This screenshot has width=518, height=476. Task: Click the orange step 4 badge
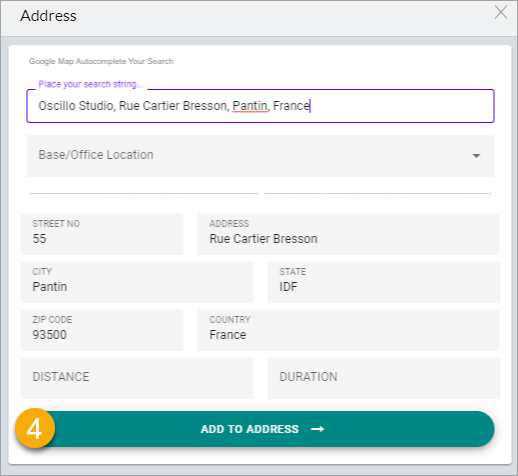click(x=35, y=428)
